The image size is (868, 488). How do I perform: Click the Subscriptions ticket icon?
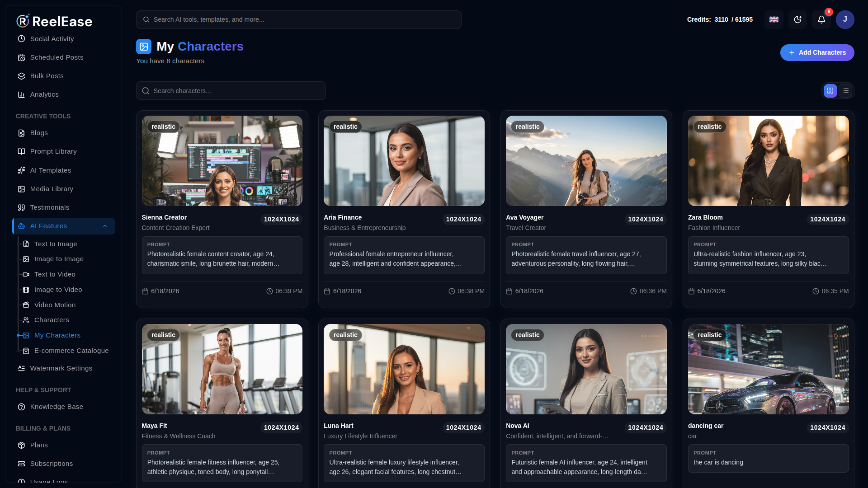point(21,464)
